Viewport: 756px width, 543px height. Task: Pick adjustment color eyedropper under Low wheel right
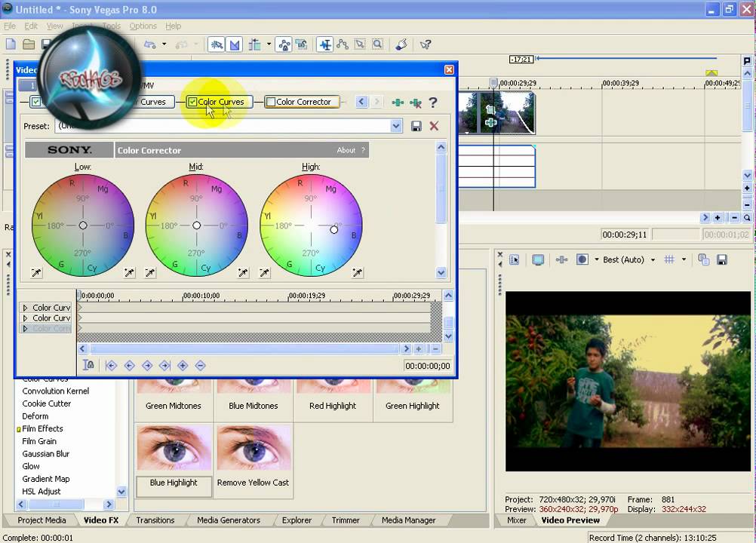click(129, 273)
